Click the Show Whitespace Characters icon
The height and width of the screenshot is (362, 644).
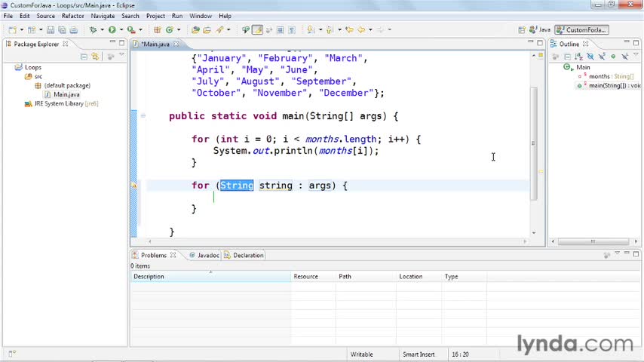(x=292, y=30)
